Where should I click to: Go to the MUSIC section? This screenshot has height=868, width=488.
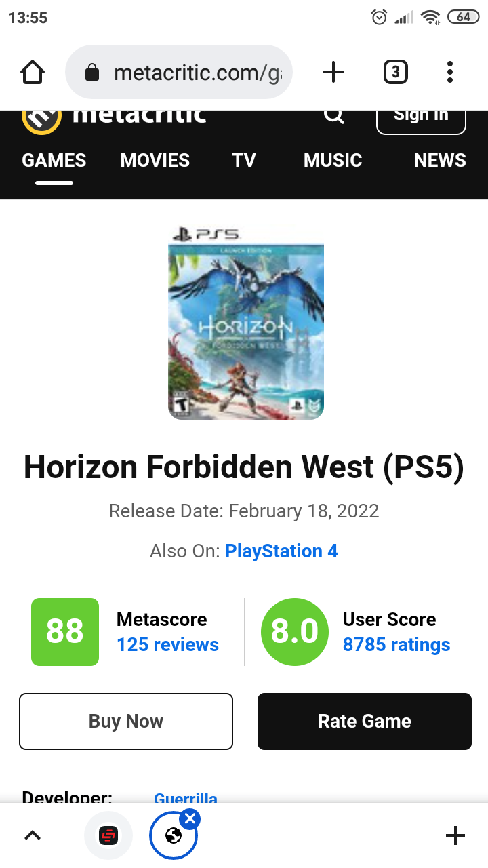(x=333, y=161)
